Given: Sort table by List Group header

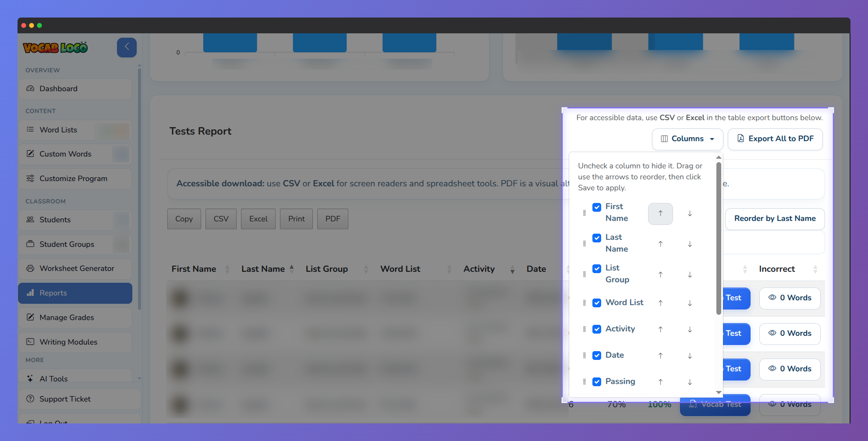Looking at the screenshot, I should click(x=337, y=269).
